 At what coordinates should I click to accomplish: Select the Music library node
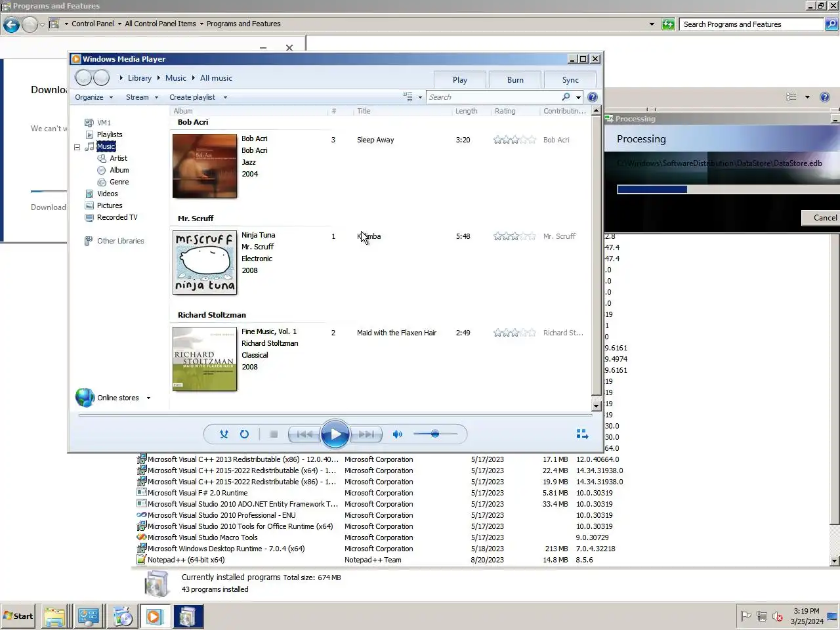coord(106,146)
